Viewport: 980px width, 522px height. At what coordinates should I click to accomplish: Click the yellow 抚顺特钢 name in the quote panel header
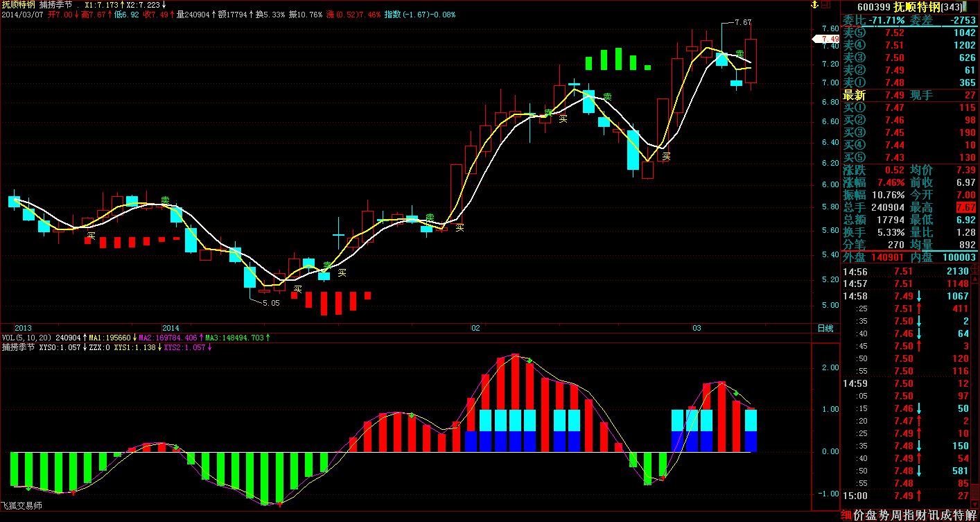pos(917,7)
